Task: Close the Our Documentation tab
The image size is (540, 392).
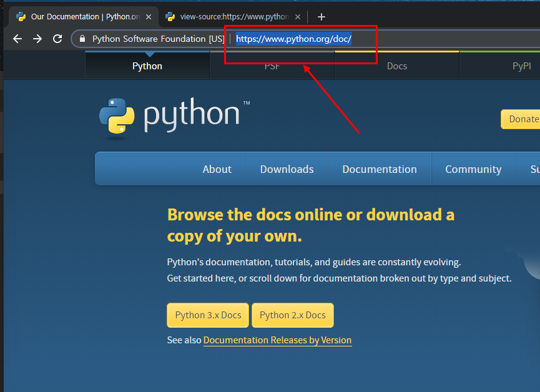Action: coord(149,17)
